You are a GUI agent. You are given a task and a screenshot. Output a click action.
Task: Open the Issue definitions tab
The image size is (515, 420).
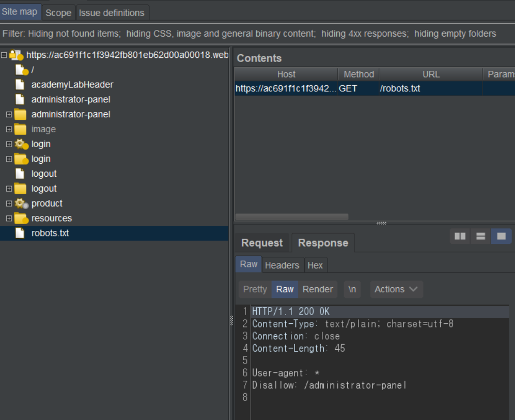coord(112,12)
